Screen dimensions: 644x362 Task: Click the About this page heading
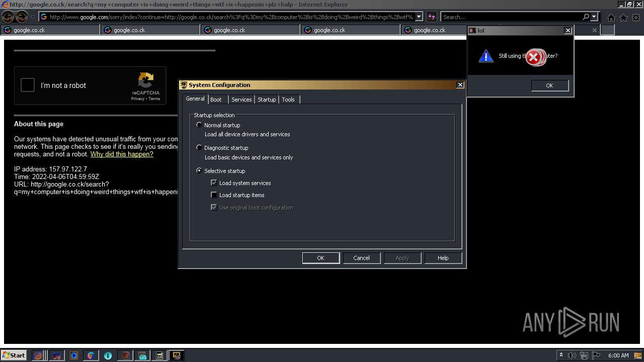(39, 124)
